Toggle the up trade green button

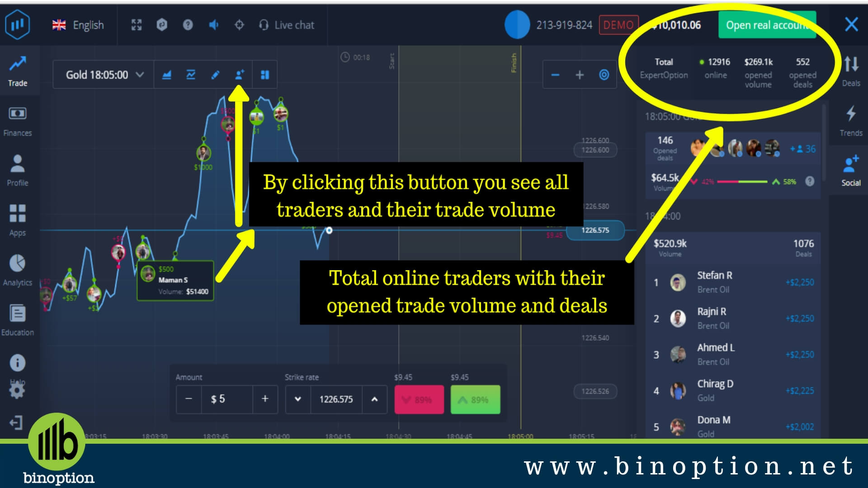(475, 399)
